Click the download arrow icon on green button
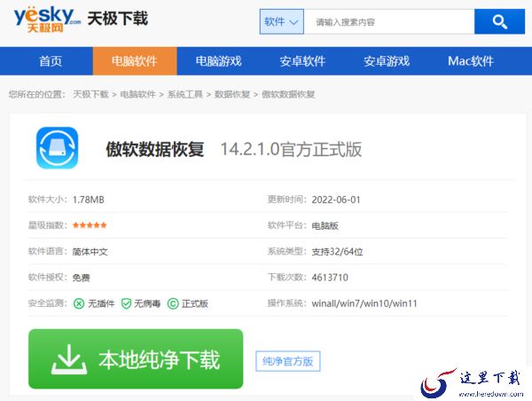Image resolution: width=532 pixels, height=401 pixels. point(69,359)
